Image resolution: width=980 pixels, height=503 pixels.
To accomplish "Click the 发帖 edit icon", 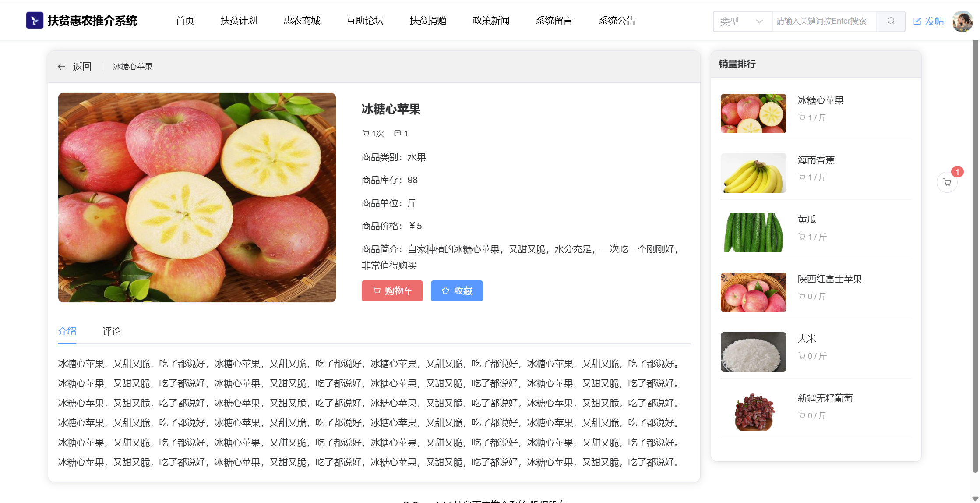I will [x=917, y=21].
